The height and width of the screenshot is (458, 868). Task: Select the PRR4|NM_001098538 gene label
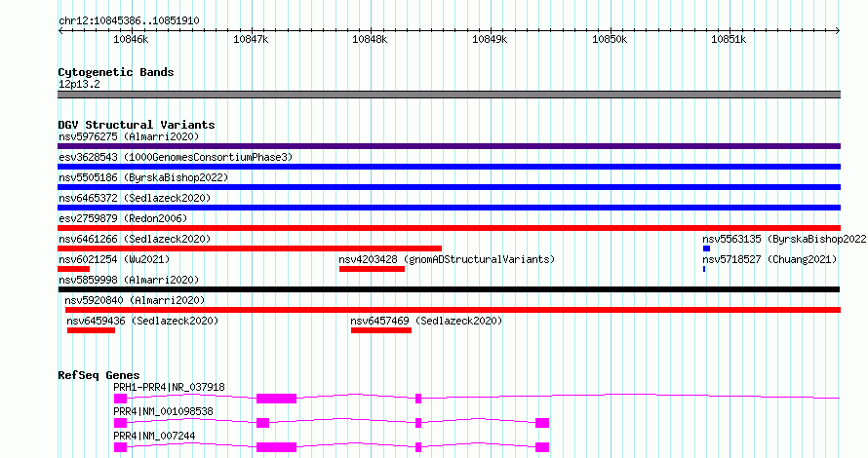[x=163, y=411]
